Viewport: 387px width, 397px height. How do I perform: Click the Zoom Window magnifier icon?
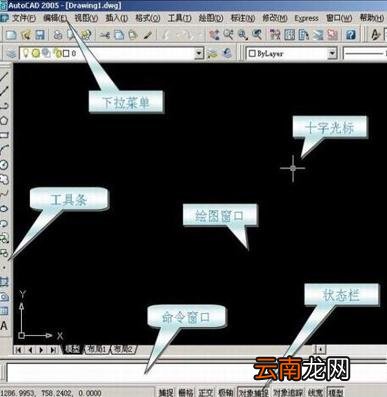pos(243,35)
